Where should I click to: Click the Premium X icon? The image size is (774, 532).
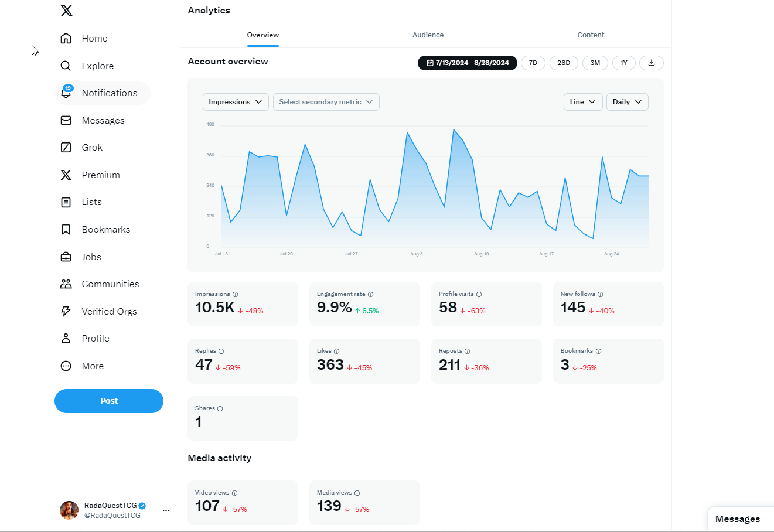point(66,175)
